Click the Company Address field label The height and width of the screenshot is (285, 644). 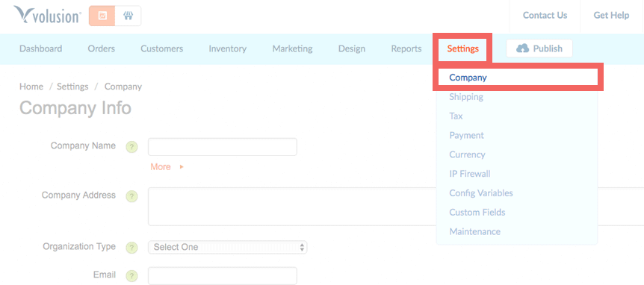coord(78,195)
